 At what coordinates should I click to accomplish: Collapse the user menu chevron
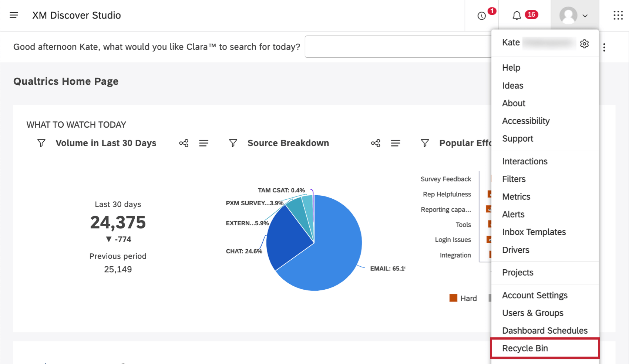tap(585, 16)
